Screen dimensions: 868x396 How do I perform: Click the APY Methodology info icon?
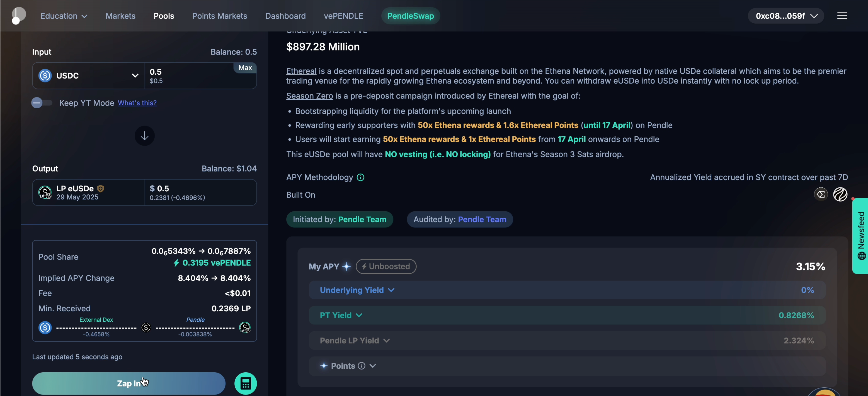point(360,177)
